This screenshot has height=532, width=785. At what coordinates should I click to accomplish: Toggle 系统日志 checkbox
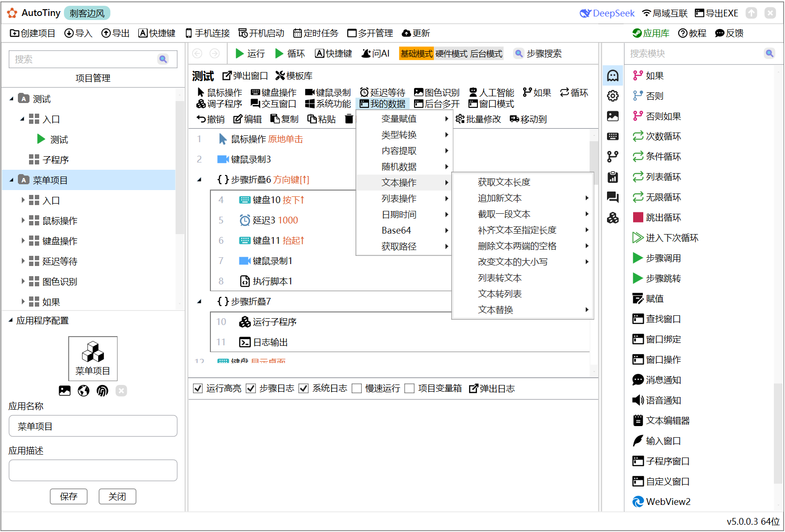point(303,388)
